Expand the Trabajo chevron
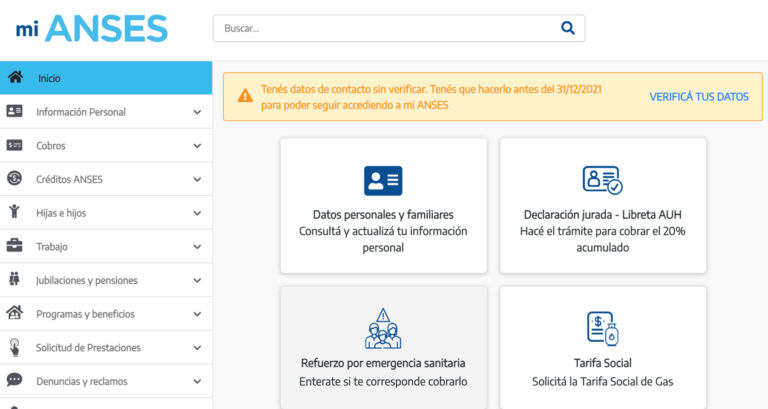 pyautogui.click(x=197, y=247)
